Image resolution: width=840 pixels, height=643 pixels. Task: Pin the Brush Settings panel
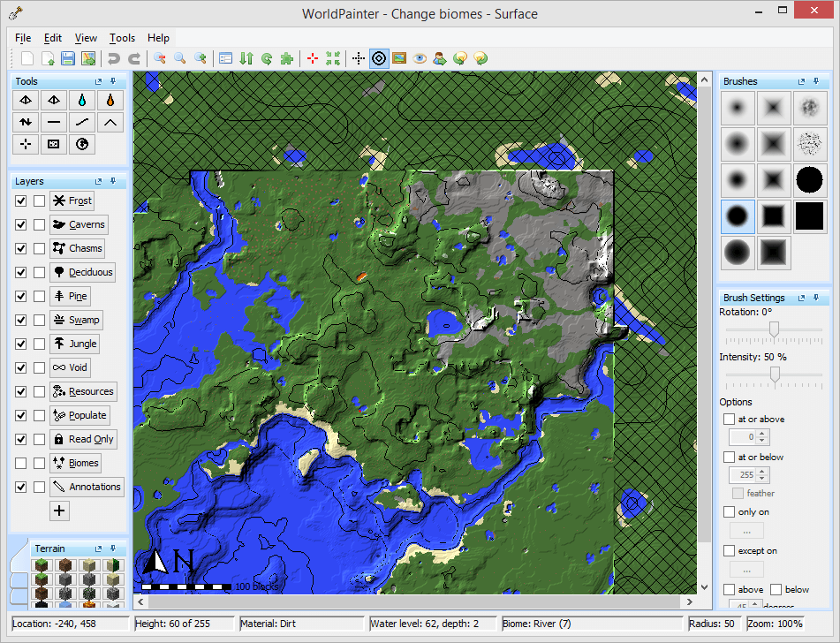pyautogui.click(x=816, y=298)
